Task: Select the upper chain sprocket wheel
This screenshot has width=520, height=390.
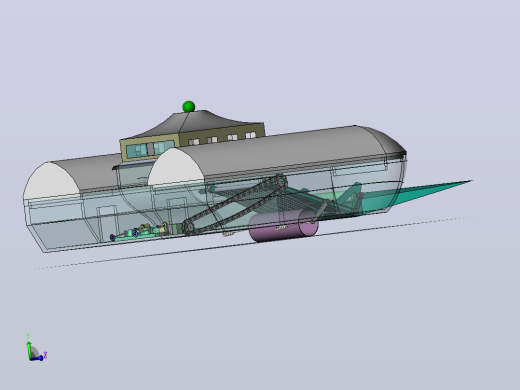Action: (280, 182)
